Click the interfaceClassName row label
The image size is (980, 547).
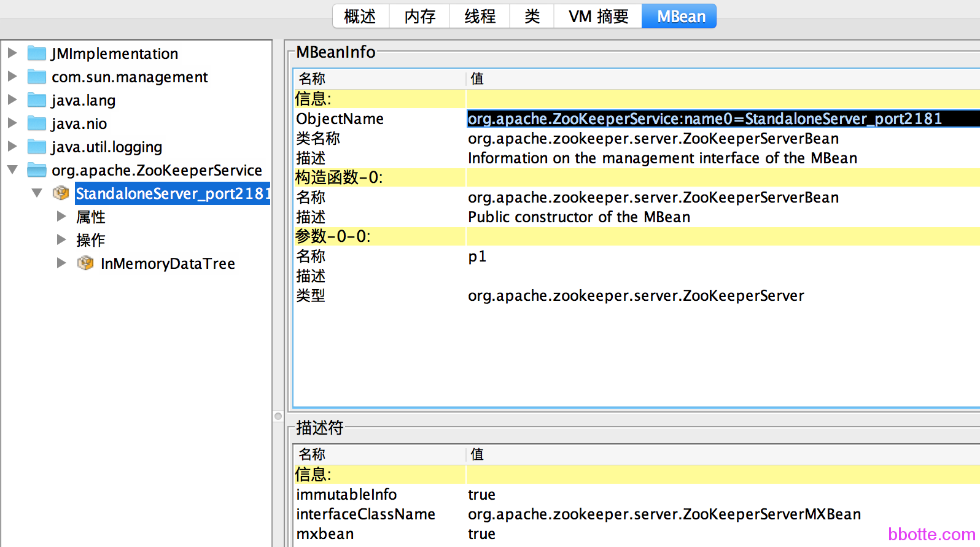[x=365, y=514]
